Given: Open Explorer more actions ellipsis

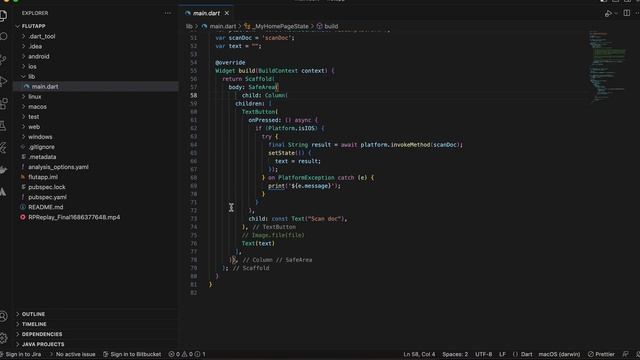Looking at the screenshot, I should pos(168,13).
